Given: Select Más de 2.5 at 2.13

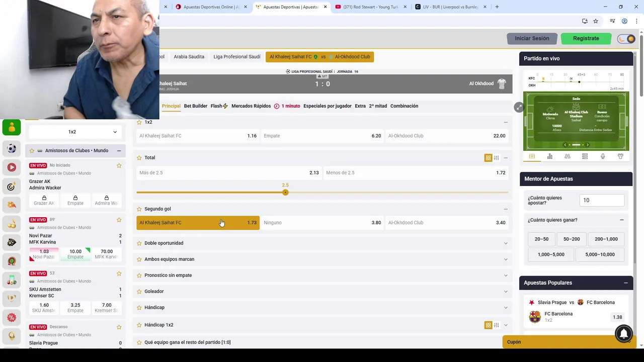Looking at the screenshot, I should pyautogui.click(x=228, y=172).
